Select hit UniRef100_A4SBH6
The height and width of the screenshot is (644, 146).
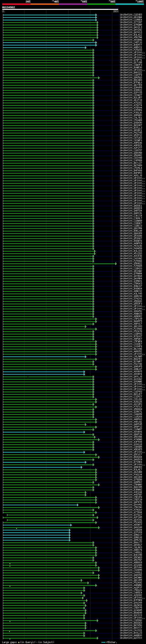coord(131,40)
